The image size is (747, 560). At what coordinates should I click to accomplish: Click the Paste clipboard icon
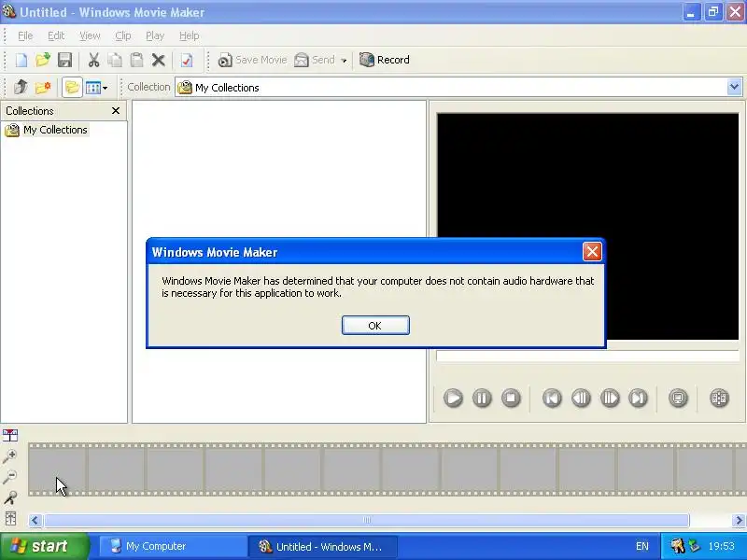(136, 60)
